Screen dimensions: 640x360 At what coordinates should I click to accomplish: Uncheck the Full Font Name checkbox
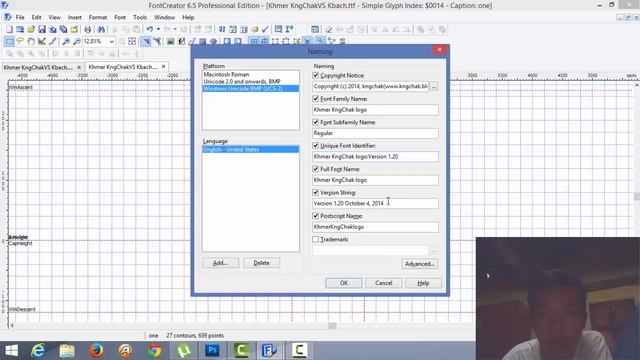tap(316, 169)
